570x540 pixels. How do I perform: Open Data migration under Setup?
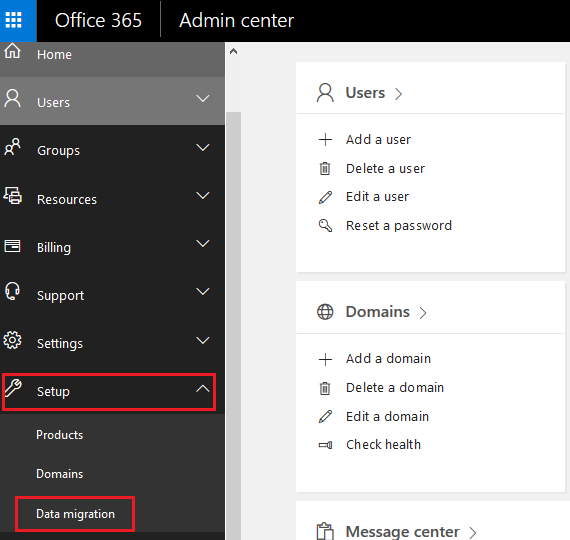tap(75, 514)
